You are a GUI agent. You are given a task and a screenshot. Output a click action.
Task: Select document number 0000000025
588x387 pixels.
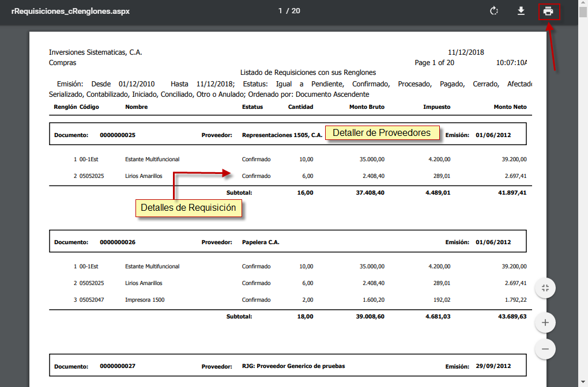tap(118, 135)
